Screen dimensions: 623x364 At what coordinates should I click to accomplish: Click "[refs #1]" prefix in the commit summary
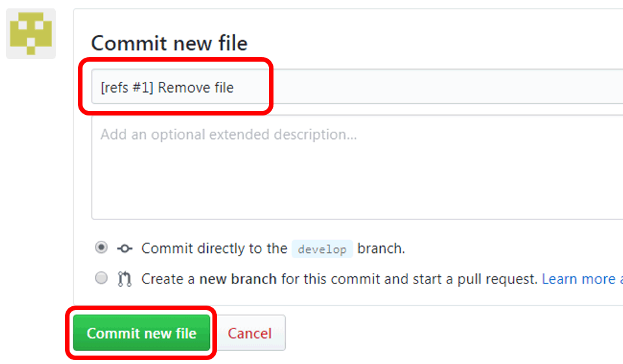click(x=127, y=87)
